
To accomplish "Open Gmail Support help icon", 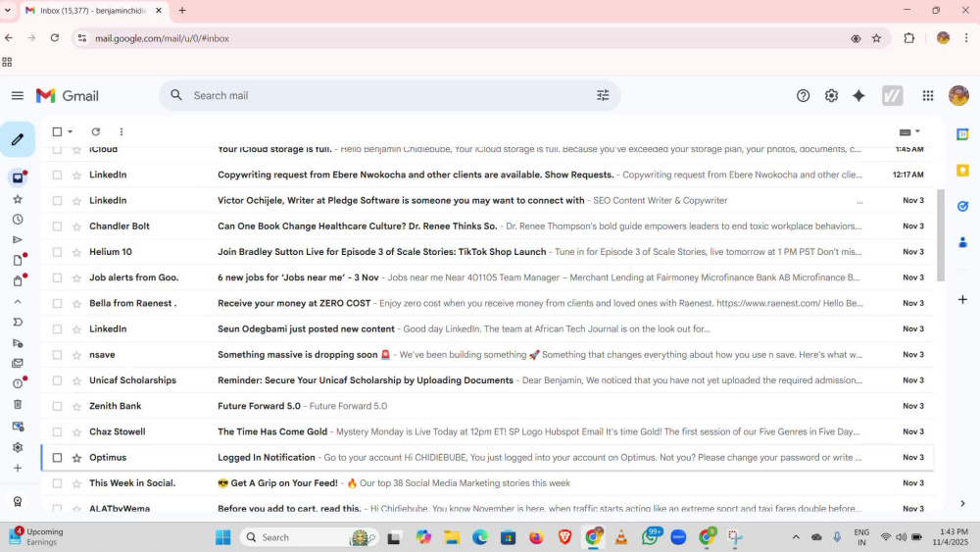I will [804, 96].
